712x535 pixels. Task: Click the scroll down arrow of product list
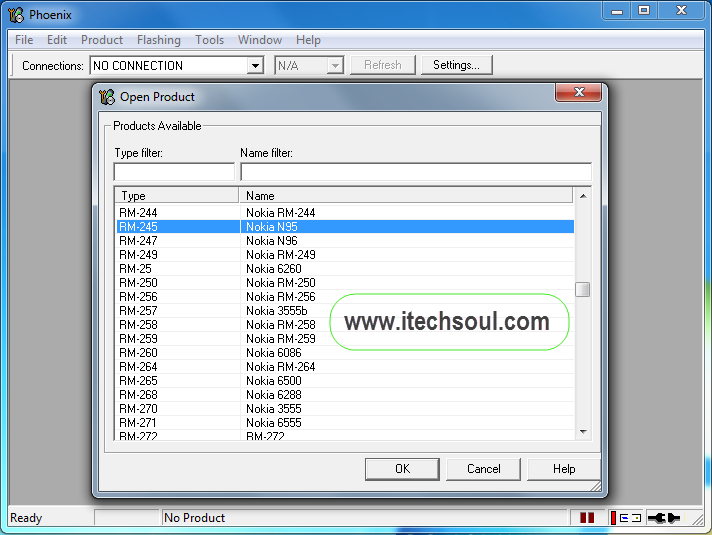[x=583, y=431]
